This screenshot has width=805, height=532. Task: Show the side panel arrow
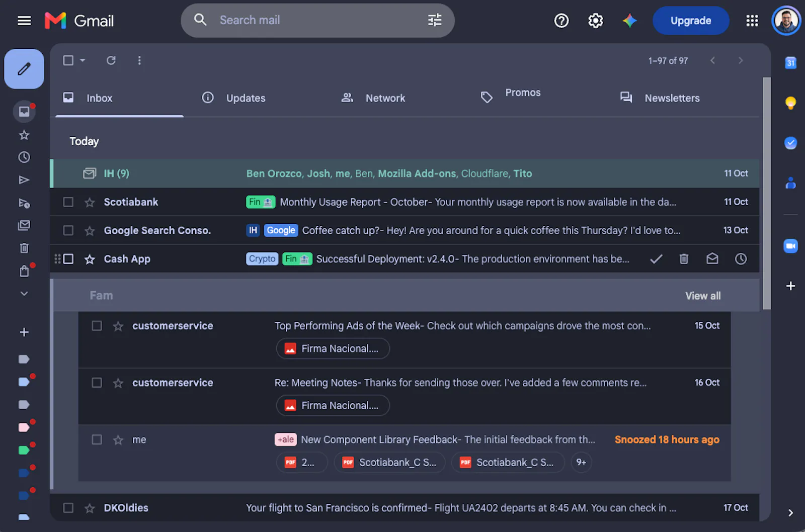(x=790, y=513)
